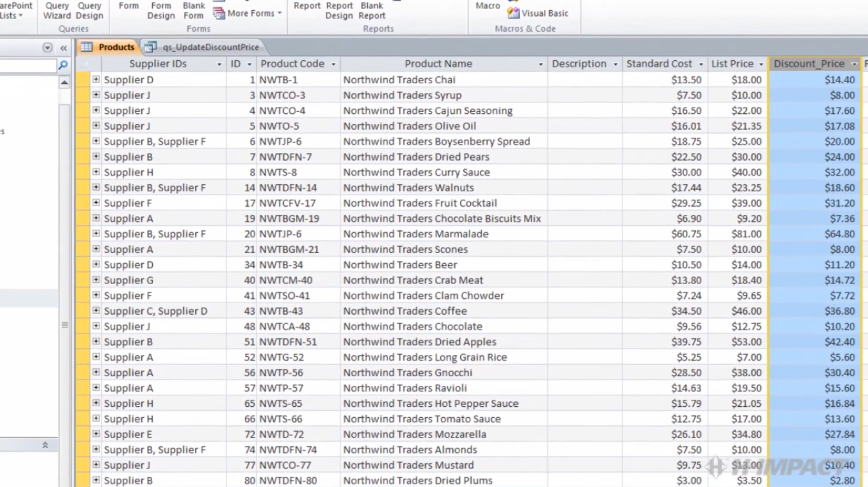Expand the row for Northwind Traders Dried Pears
868x487 pixels.
[x=95, y=156]
